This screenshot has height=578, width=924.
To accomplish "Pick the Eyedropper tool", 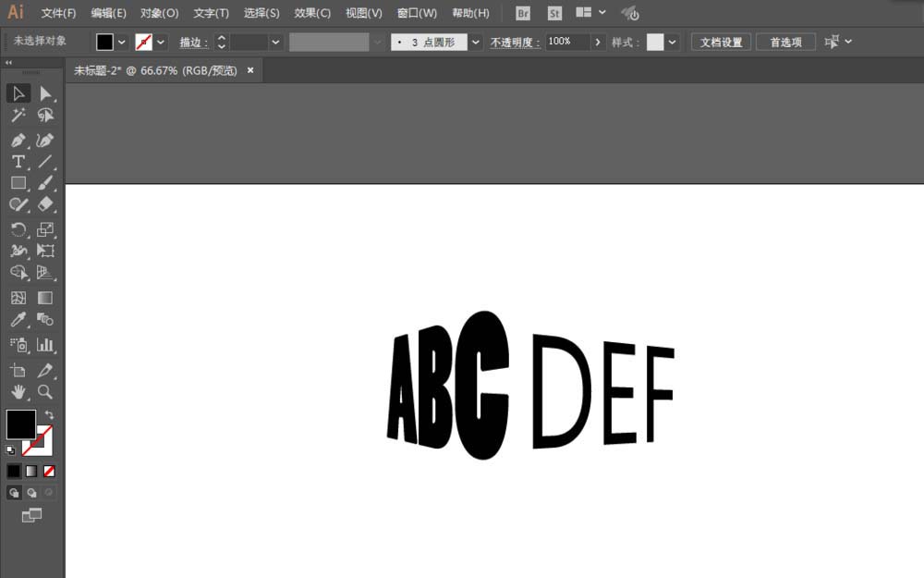I will 18,320.
